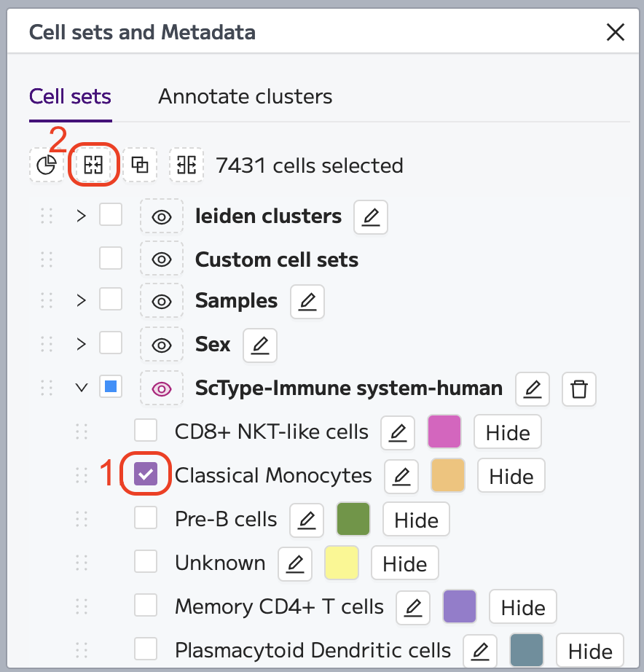Open the yellow color swatch for Unknown
The height and width of the screenshot is (672, 644).
(342, 563)
